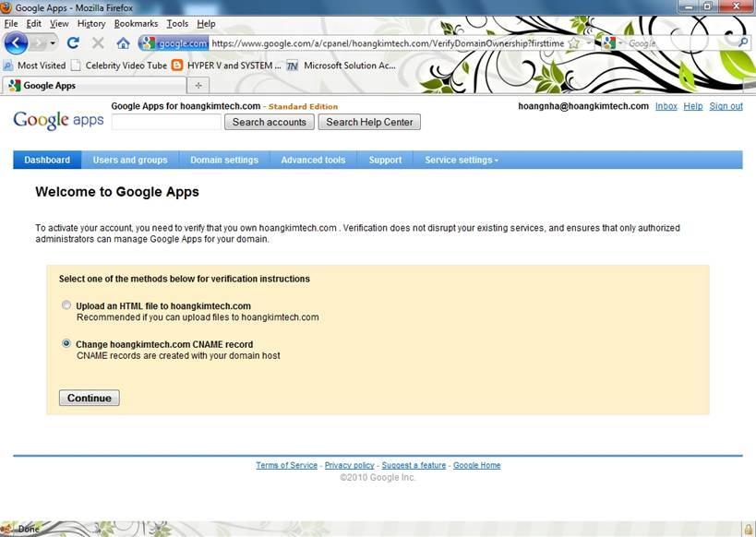Click the blank page icon on Celebrity Video Tube bookmark
Viewport: 756px width, 537px height.
(x=75, y=66)
